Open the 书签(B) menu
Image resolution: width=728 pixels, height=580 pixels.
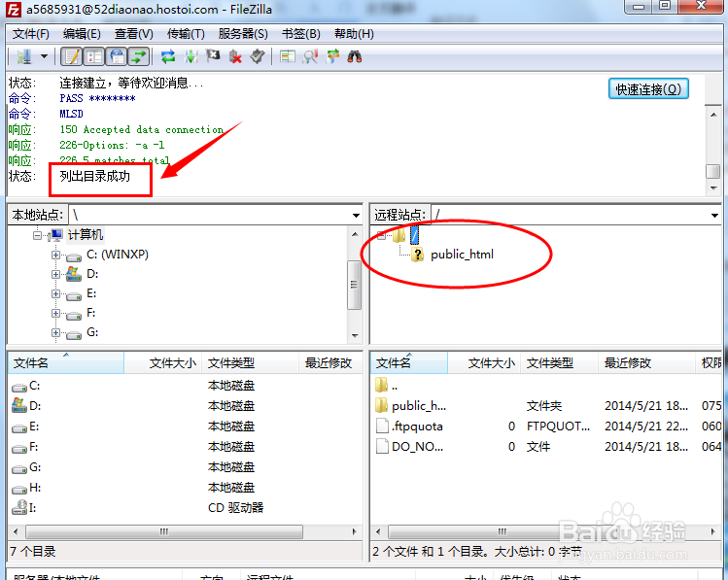(301, 34)
